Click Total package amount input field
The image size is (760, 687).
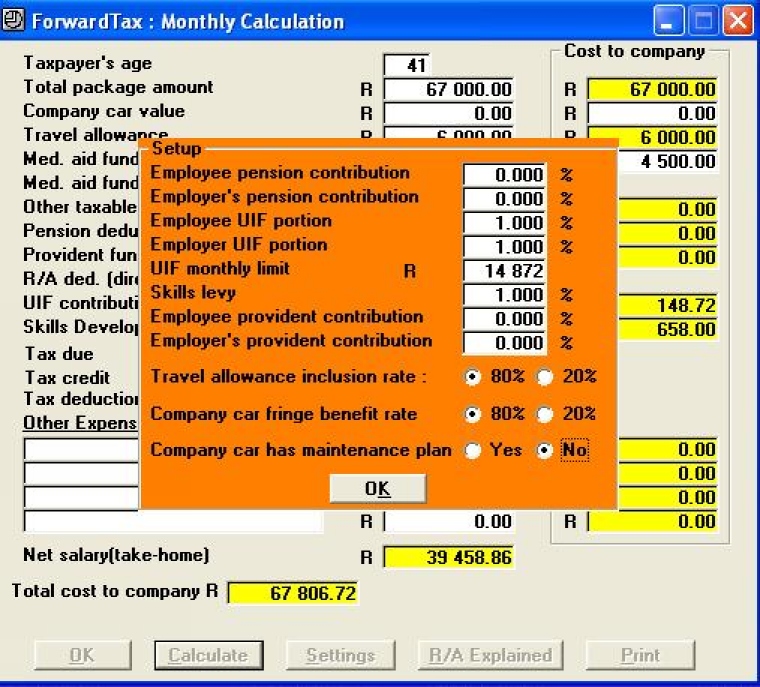click(448, 89)
